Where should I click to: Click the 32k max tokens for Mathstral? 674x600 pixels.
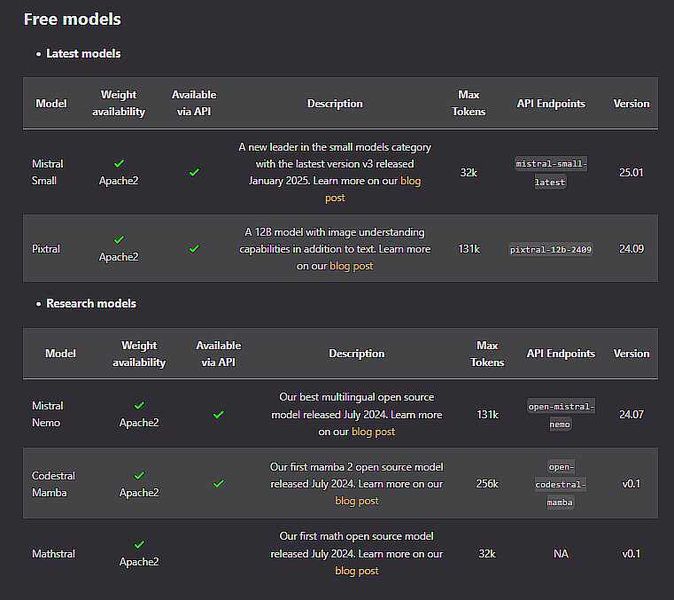[x=487, y=554]
